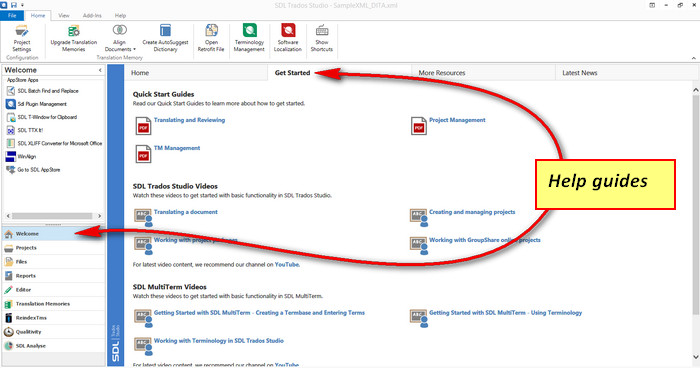This screenshot has height=368, width=700.
Task: Click left arrow of apps horizontal scrollbar
Action: (8, 216)
